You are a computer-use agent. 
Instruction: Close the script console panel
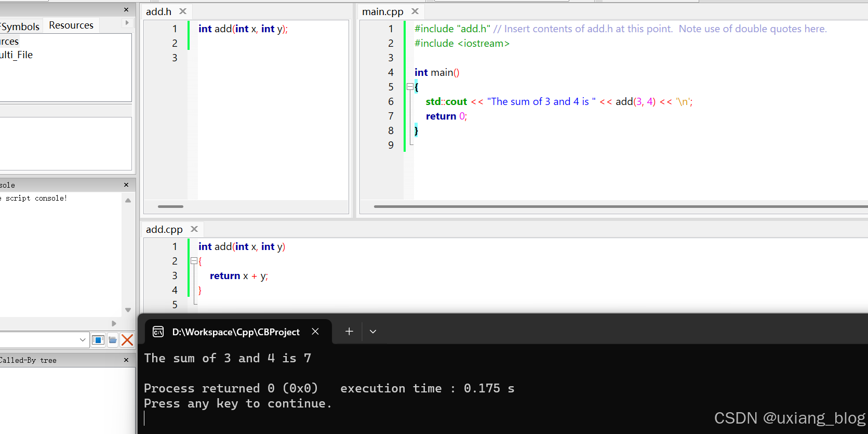click(126, 185)
